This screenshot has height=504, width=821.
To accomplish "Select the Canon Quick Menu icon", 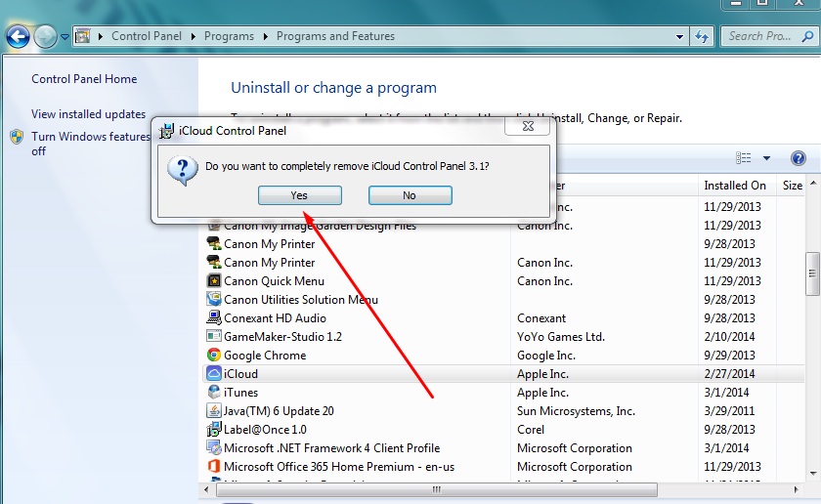I will [x=214, y=281].
